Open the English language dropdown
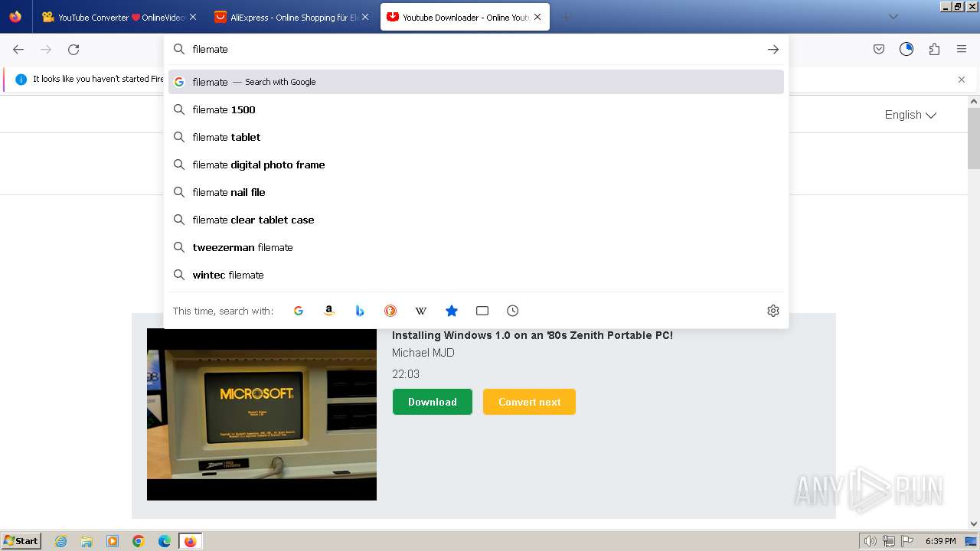980x551 pixels. coord(910,115)
